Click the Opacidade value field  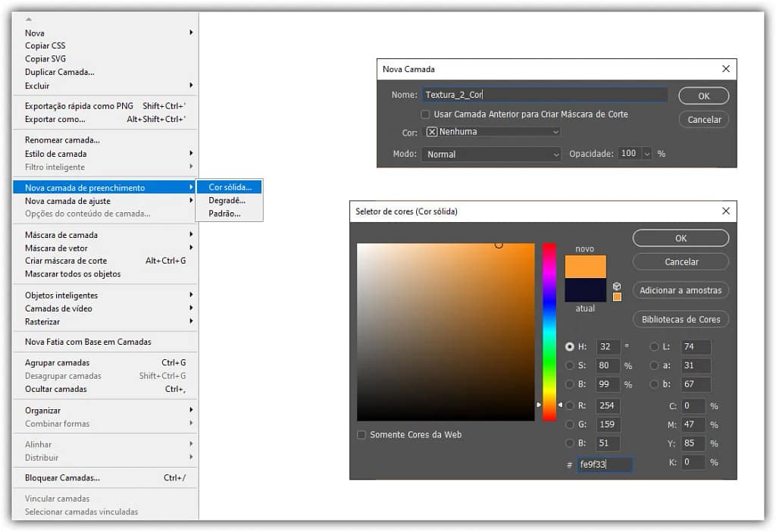(630, 154)
